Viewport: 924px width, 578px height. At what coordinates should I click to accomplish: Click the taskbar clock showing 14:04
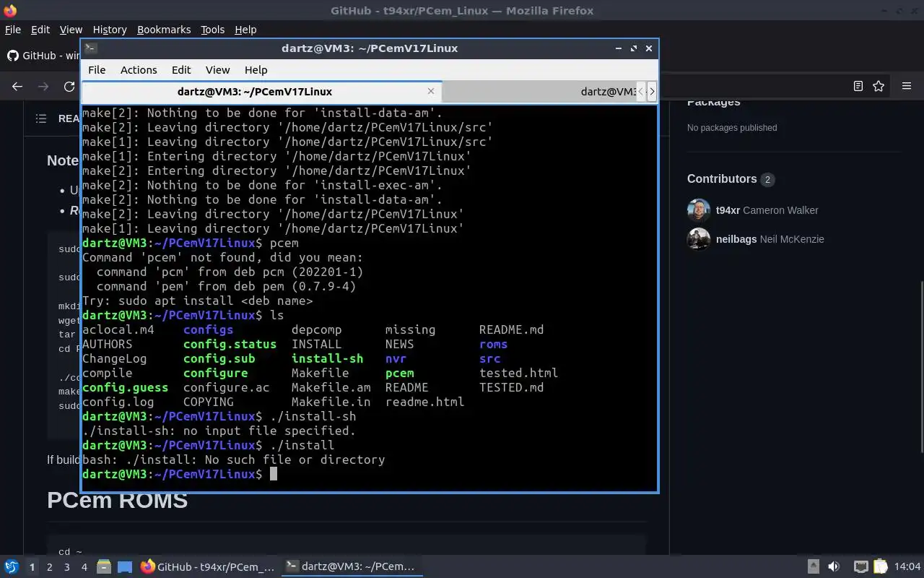click(x=907, y=567)
